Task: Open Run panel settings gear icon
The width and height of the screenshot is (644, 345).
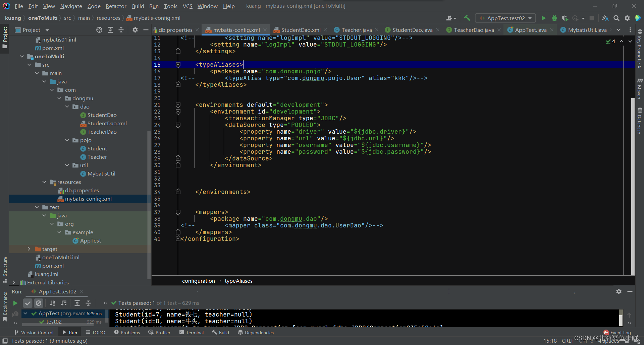Action: click(x=619, y=291)
